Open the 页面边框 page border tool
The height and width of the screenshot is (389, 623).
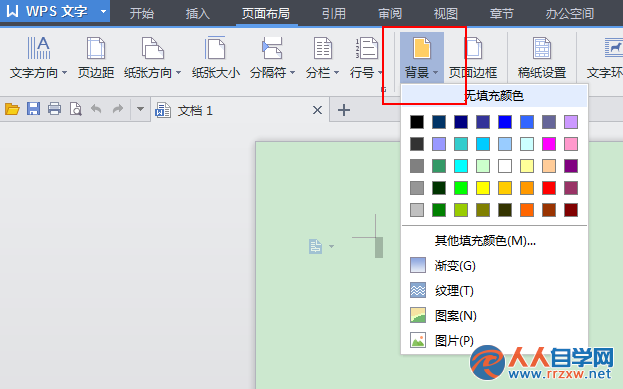pyautogui.click(x=473, y=58)
